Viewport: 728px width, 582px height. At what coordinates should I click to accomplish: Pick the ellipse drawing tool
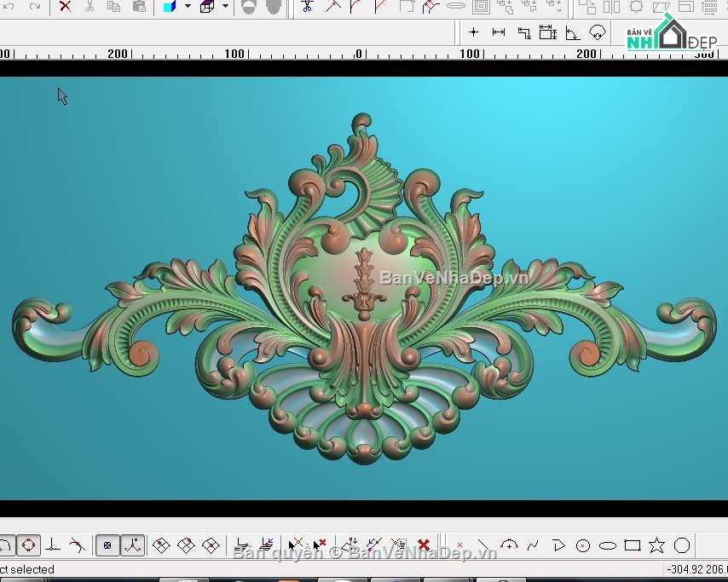[607, 545]
